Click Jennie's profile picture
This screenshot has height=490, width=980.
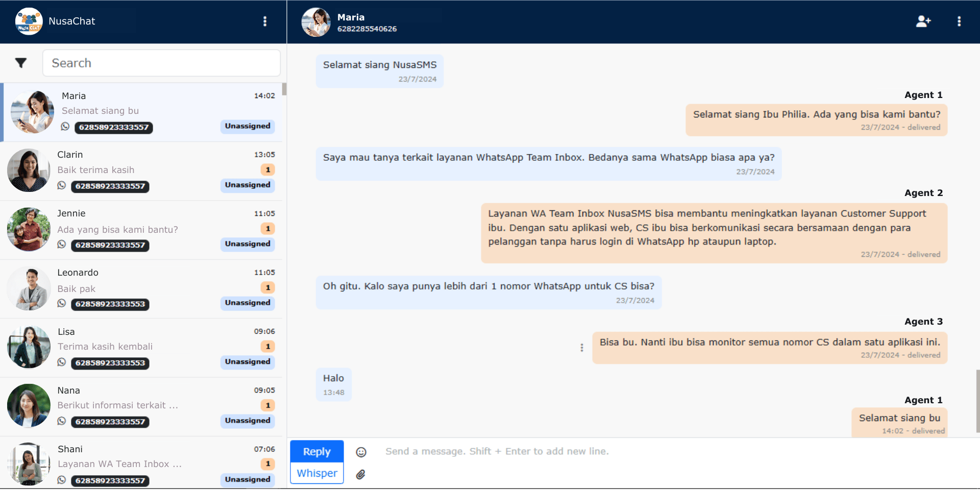[29, 229]
